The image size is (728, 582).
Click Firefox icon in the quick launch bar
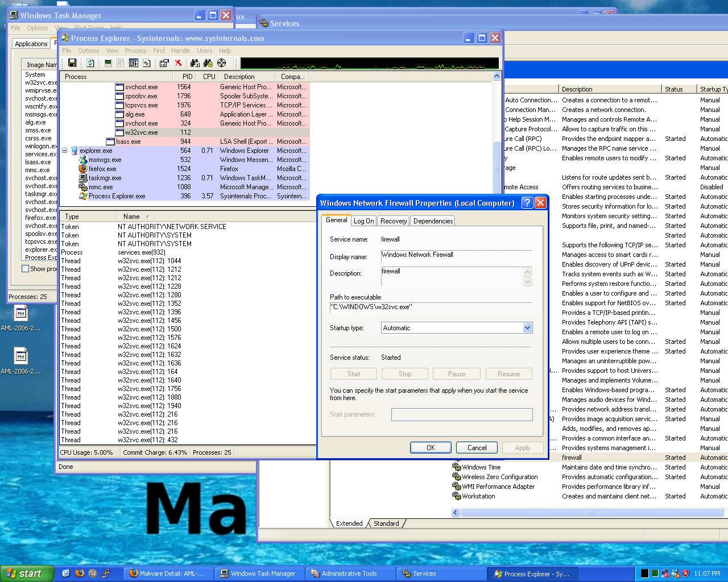[80, 573]
